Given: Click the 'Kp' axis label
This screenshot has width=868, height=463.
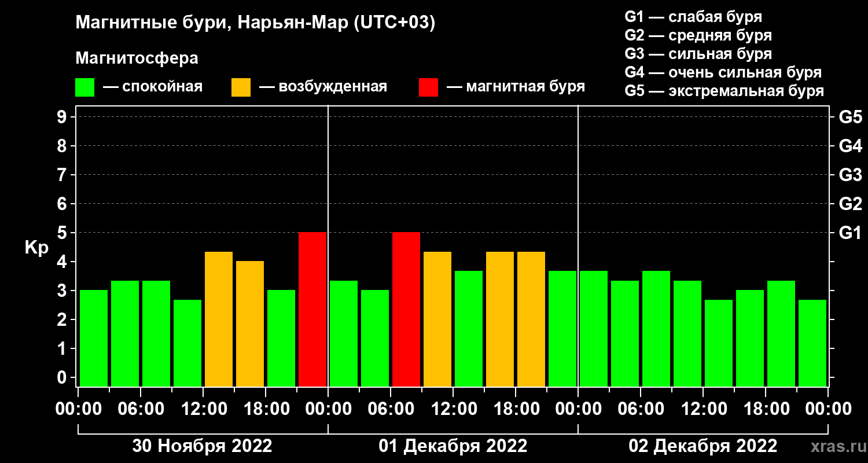Looking at the screenshot, I should 36,248.
